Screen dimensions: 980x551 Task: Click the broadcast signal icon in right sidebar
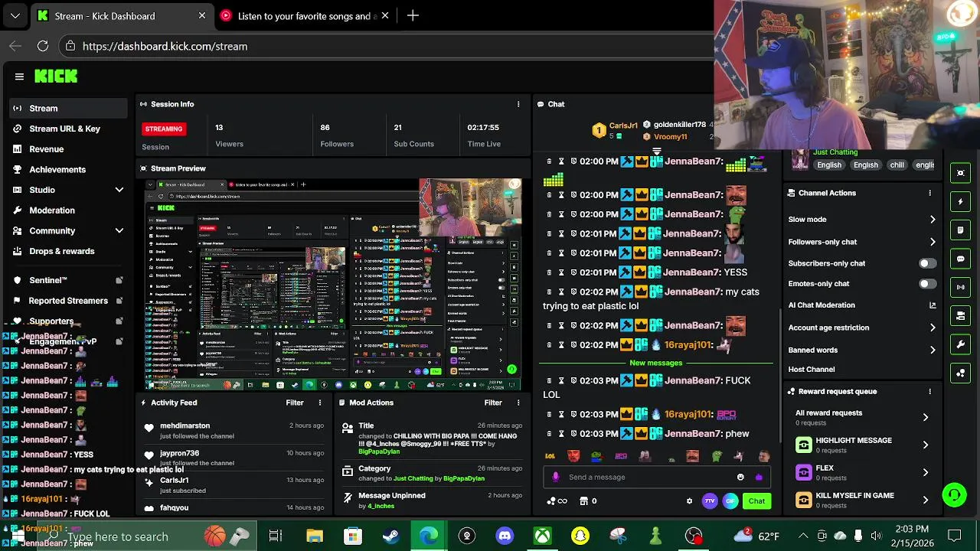961,287
